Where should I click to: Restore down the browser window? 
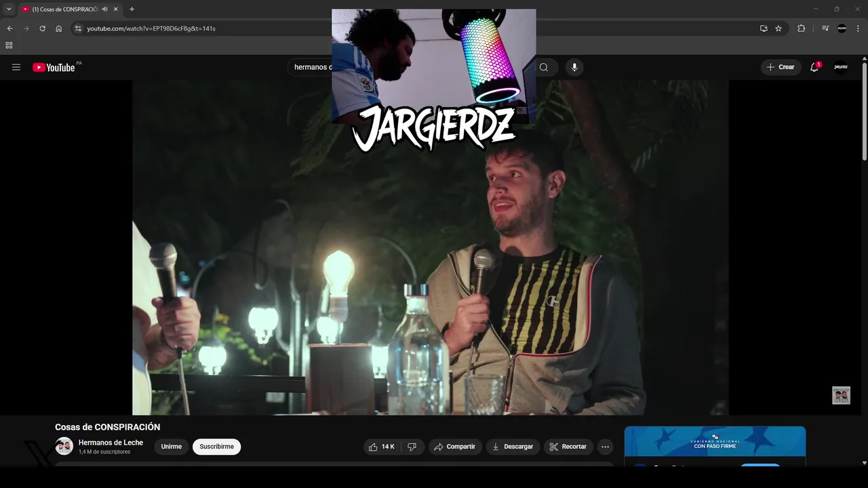pyautogui.click(x=836, y=9)
